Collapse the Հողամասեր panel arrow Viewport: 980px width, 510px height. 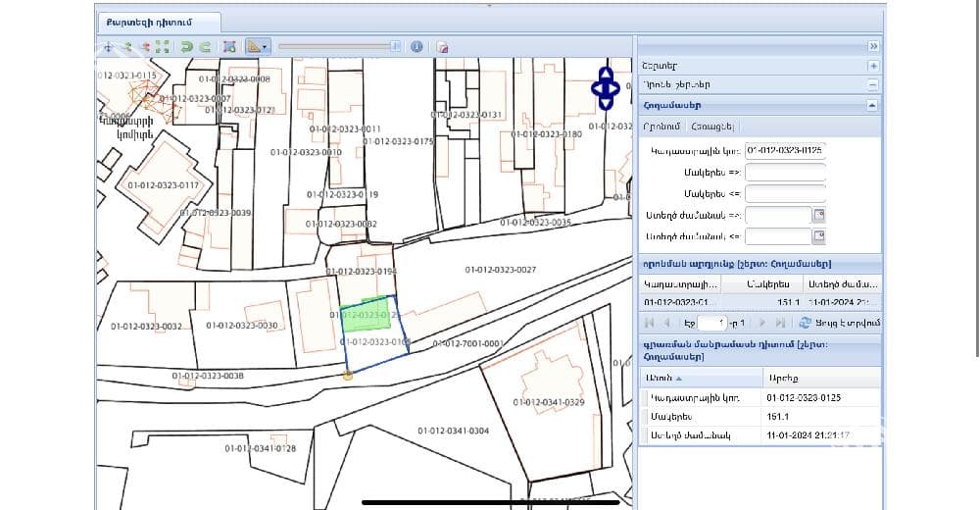pyautogui.click(x=872, y=105)
